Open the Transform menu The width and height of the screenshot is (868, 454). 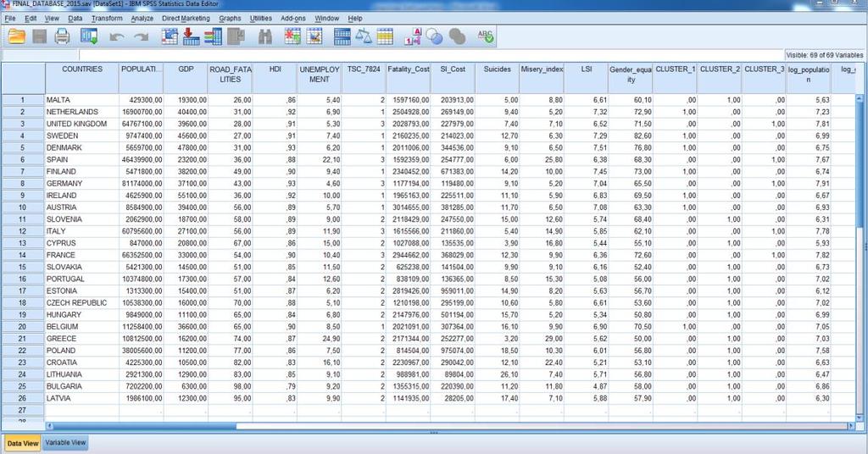107,19
